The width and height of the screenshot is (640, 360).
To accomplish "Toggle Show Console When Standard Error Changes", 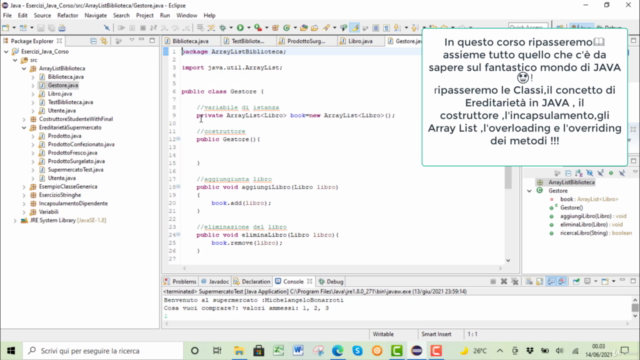I will point(562,281).
